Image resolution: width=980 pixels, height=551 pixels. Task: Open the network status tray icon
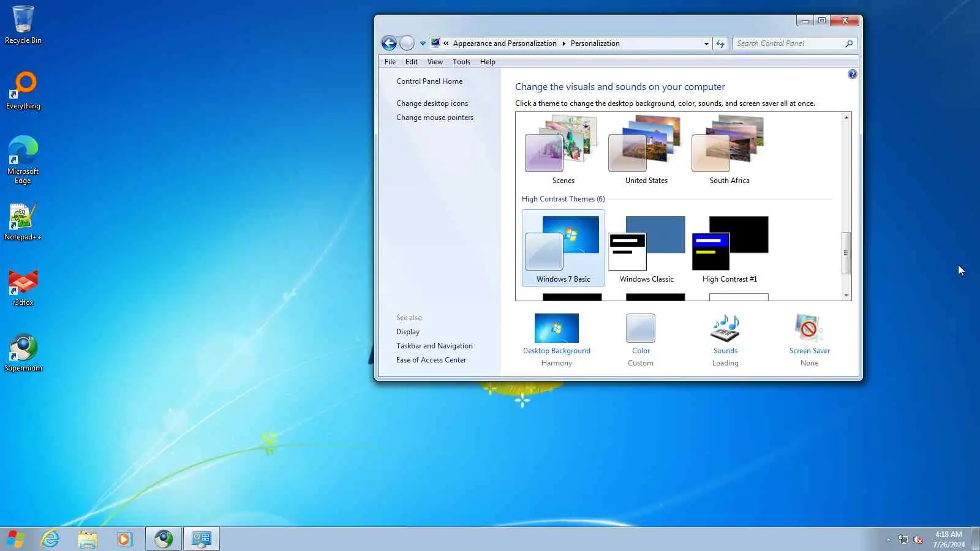click(x=903, y=539)
